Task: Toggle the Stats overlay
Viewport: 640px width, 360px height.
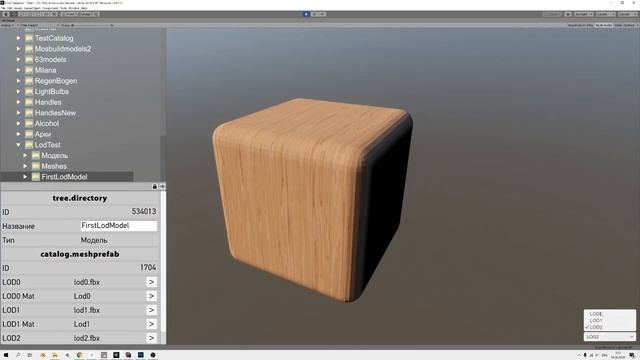Action: tap(618, 25)
